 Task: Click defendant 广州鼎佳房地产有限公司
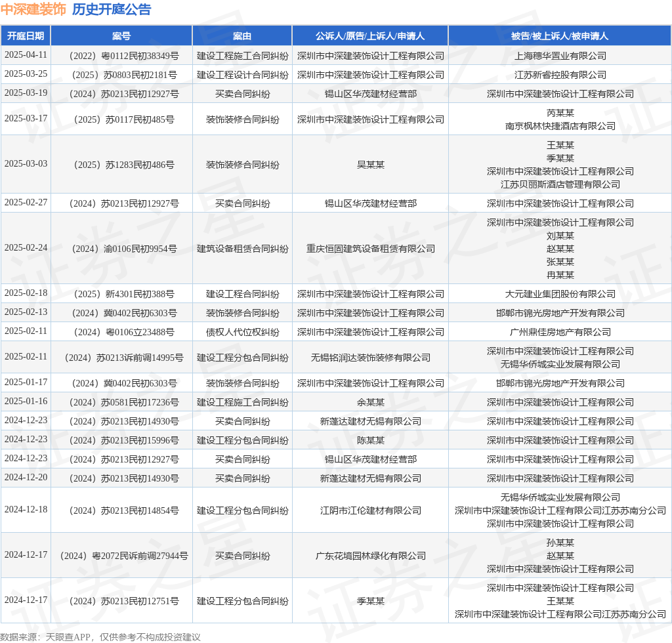(560, 332)
